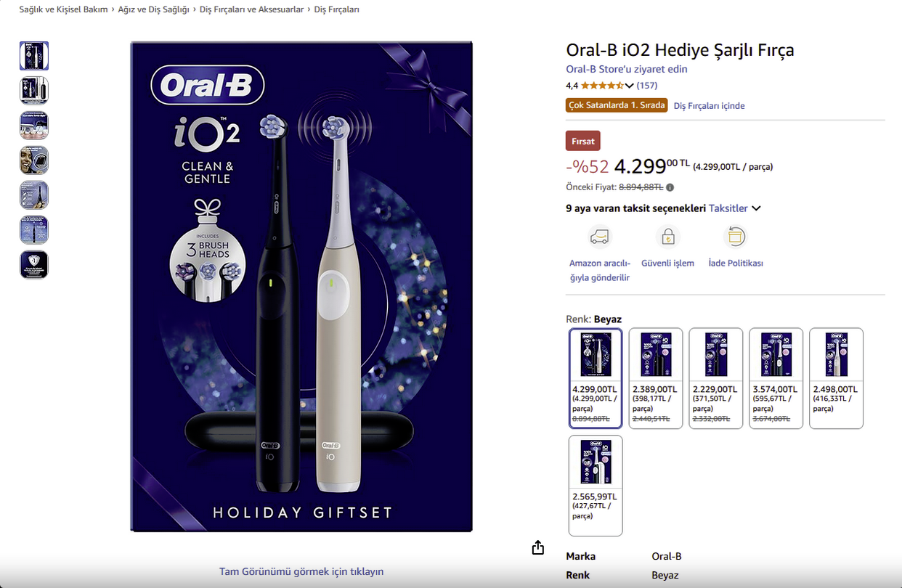Click the Güvenli işlem padlock icon
The image size is (902, 588).
click(x=667, y=237)
